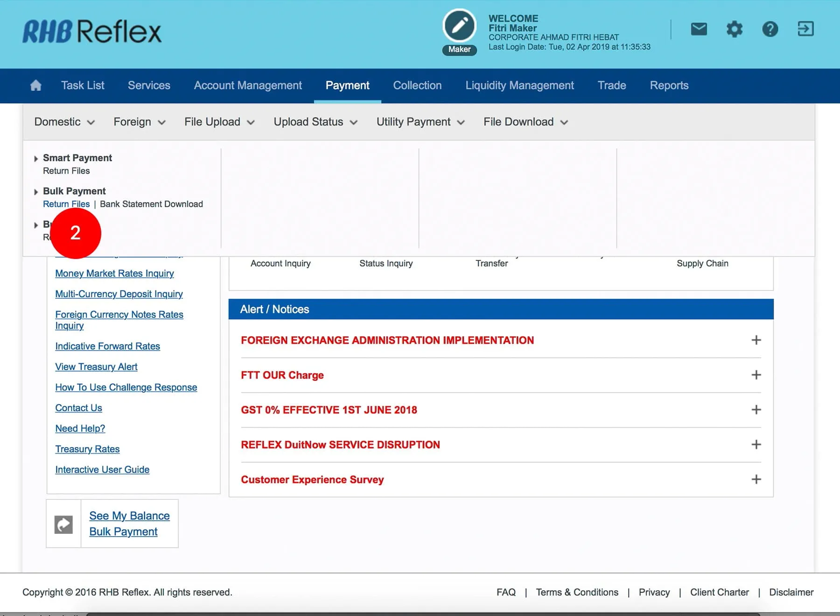Click the Maker pencil profile icon
840x616 pixels.
459,26
